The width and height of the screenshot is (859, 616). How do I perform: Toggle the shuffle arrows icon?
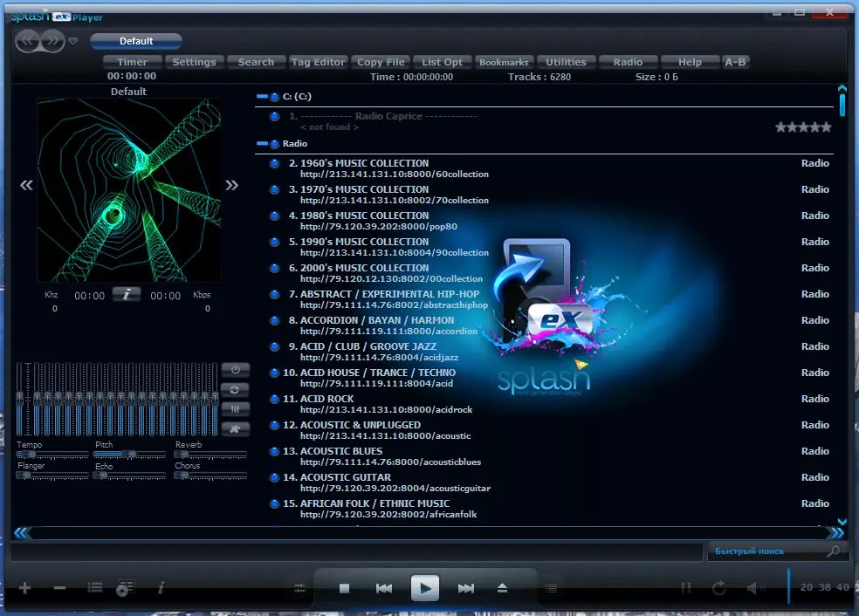pyautogui.click(x=686, y=588)
